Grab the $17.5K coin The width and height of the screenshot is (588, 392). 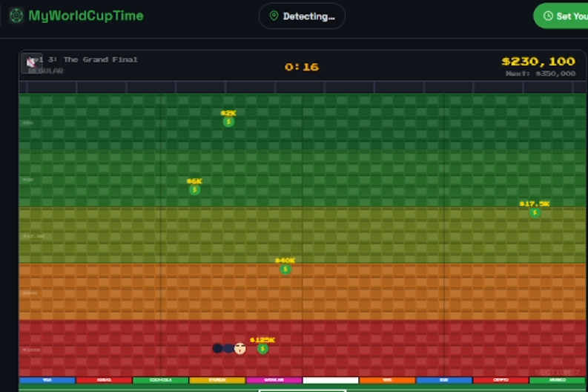pos(535,212)
